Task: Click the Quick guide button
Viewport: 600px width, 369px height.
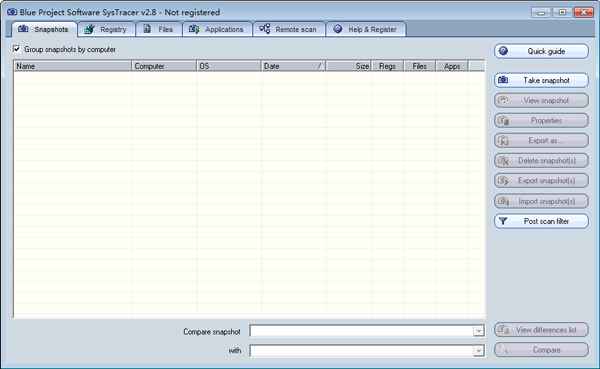Action: 541,51
